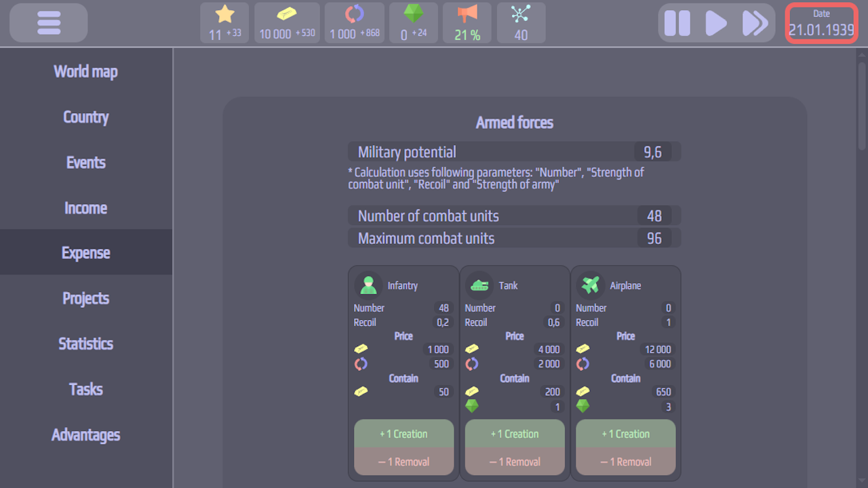Click the Tank unit icon
Viewport: 868px width, 488px height.
pyautogui.click(x=479, y=285)
